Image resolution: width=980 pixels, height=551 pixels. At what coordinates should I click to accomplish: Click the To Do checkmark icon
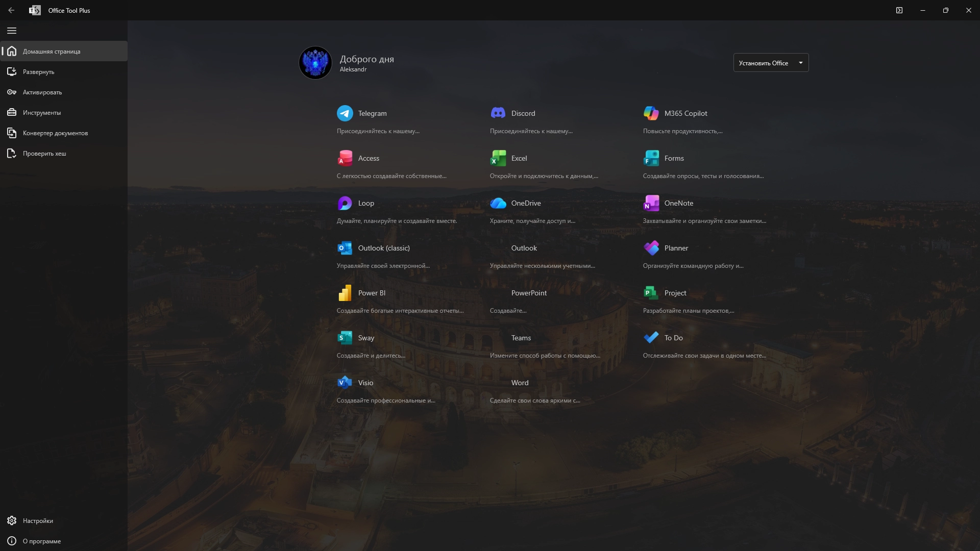click(651, 338)
